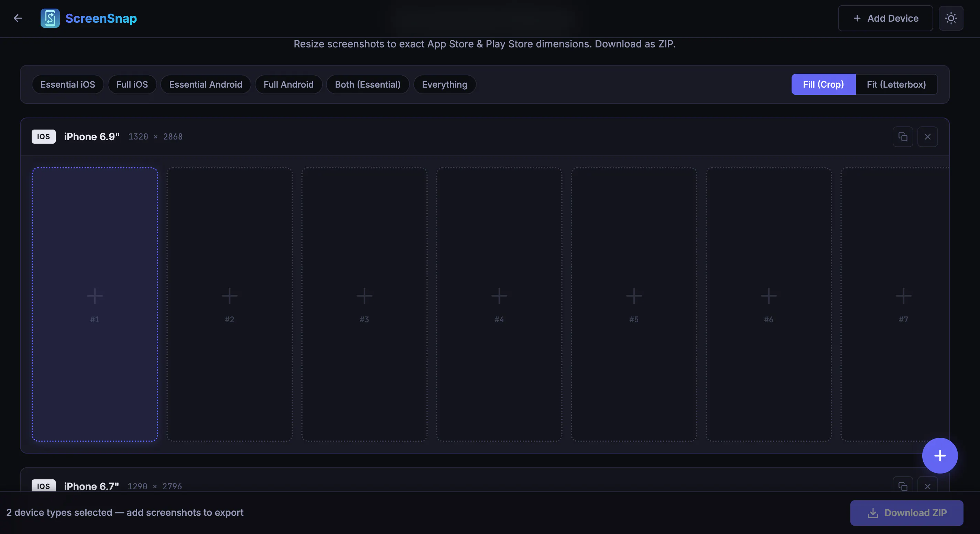Click the ScreenSnap logo icon
Viewport: 980px width, 534px height.
pyautogui.click(x=50, y=18)
